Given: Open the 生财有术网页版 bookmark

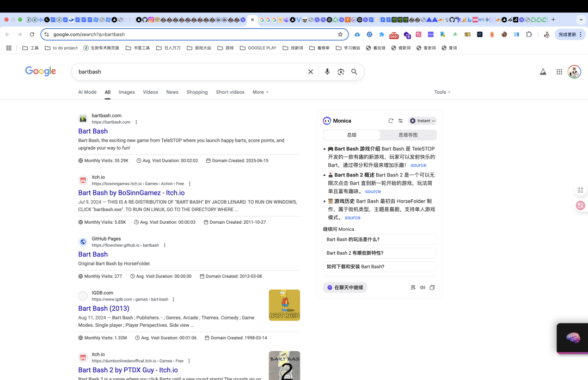Looking at the screenshot, I should pos(101,48).
